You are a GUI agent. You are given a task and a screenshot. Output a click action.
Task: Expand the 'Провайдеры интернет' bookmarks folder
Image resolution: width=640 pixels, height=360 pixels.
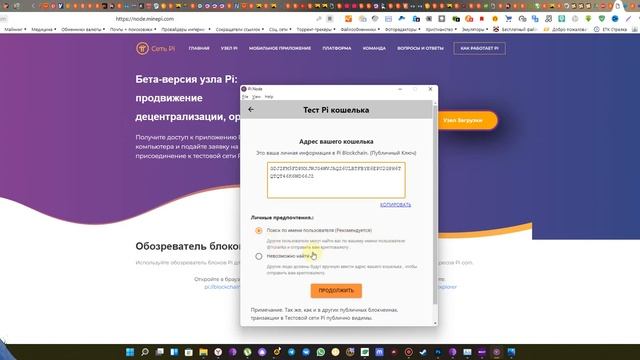(186, 29)
